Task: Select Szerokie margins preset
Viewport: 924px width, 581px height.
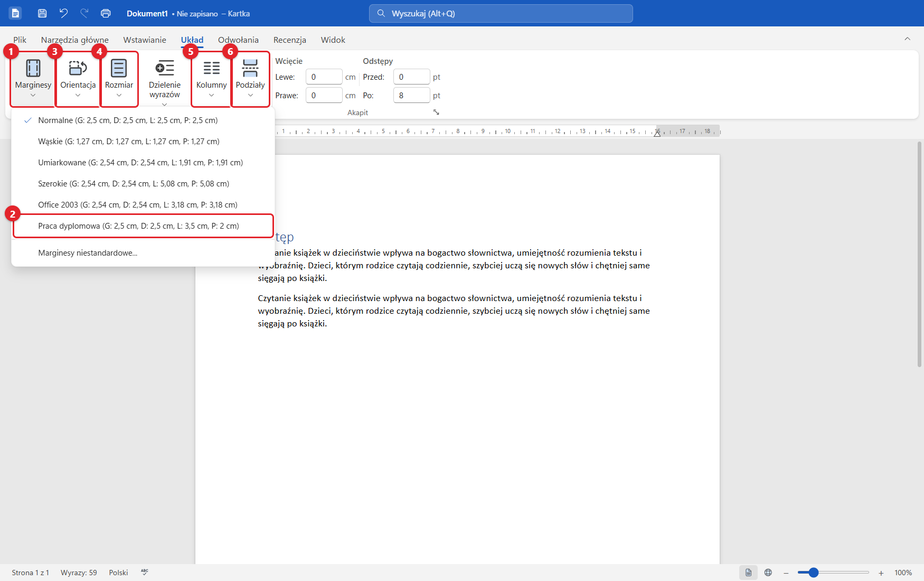Action: (x=143, y=184)
